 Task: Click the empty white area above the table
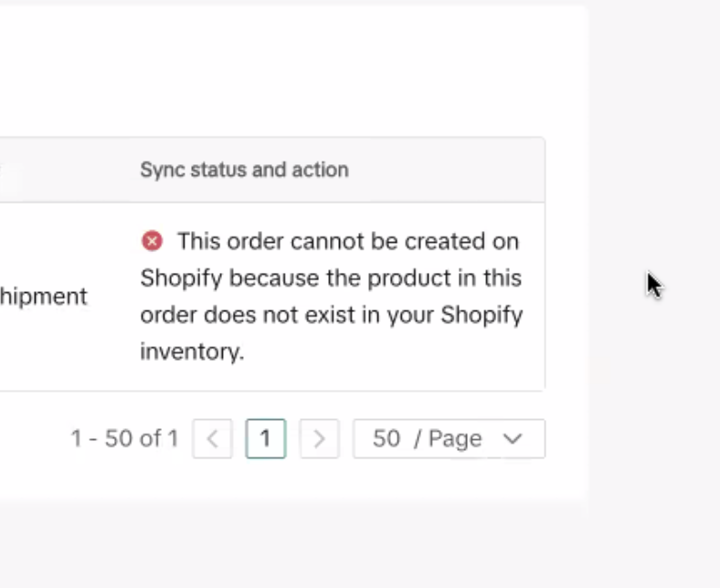(x=274, y=73)
